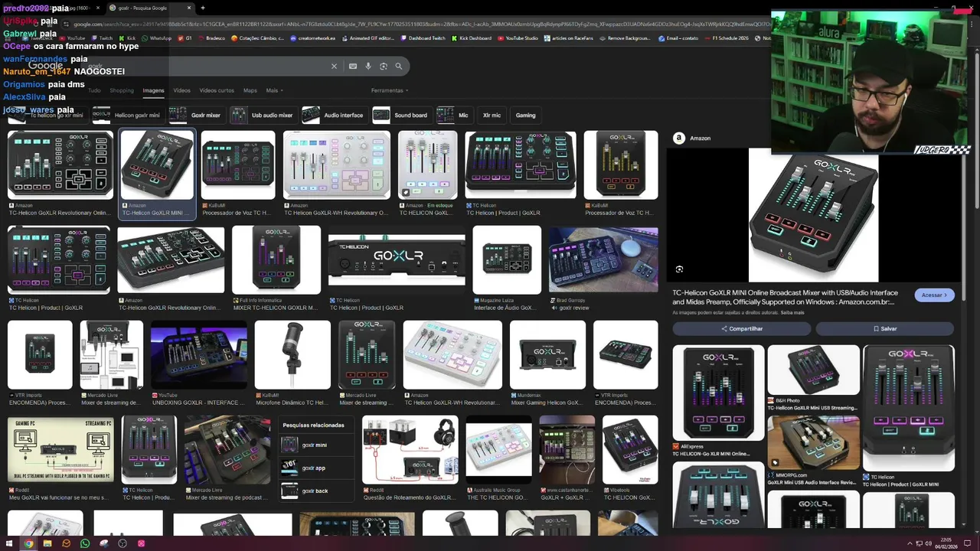
Task: Open the Bradesco bookmark
Action: 211,38
